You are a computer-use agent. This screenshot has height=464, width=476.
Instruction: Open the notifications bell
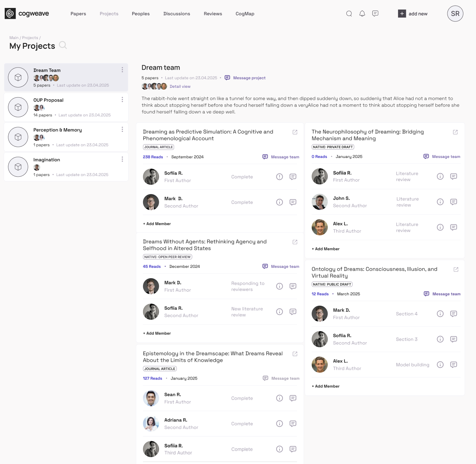[362, 14]
